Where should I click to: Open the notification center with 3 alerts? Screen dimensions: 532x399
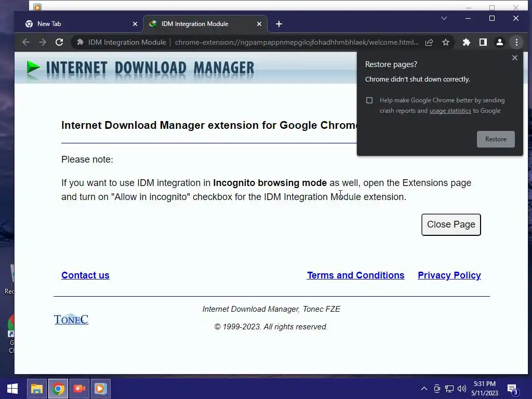tap(512, 389)
